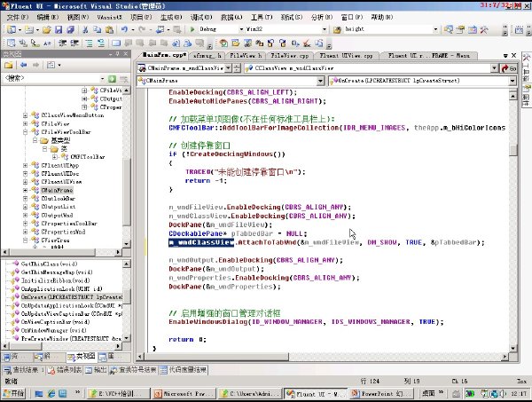
Task: Click green Start Debugging play icon
Action: pyautogui.click(x=192, y=29)
